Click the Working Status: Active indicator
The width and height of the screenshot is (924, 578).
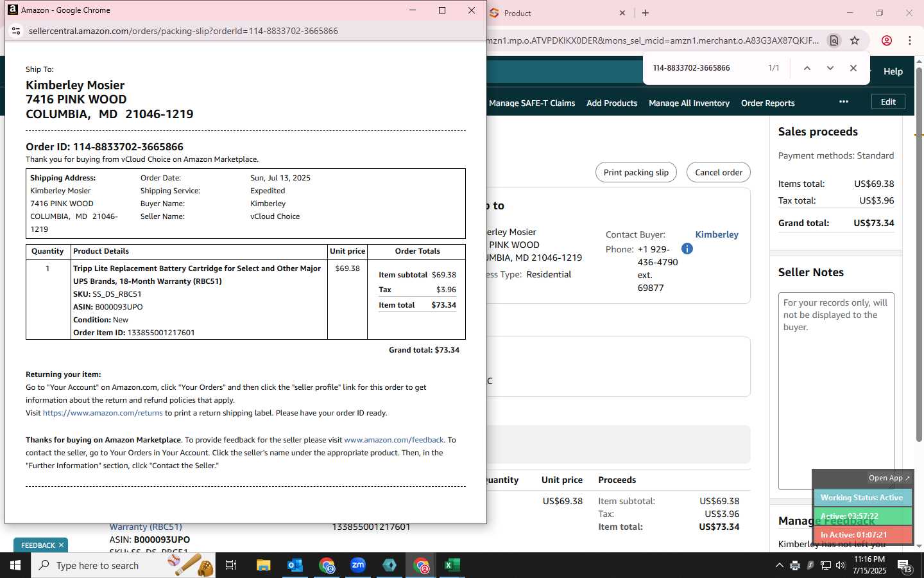tap(862, 498)
